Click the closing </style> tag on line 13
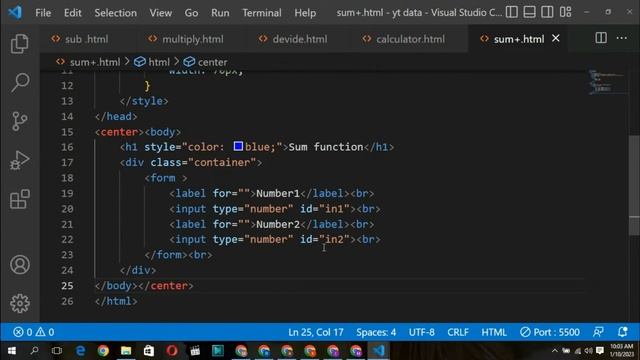The image size is (640, 360). pos(144,101)
